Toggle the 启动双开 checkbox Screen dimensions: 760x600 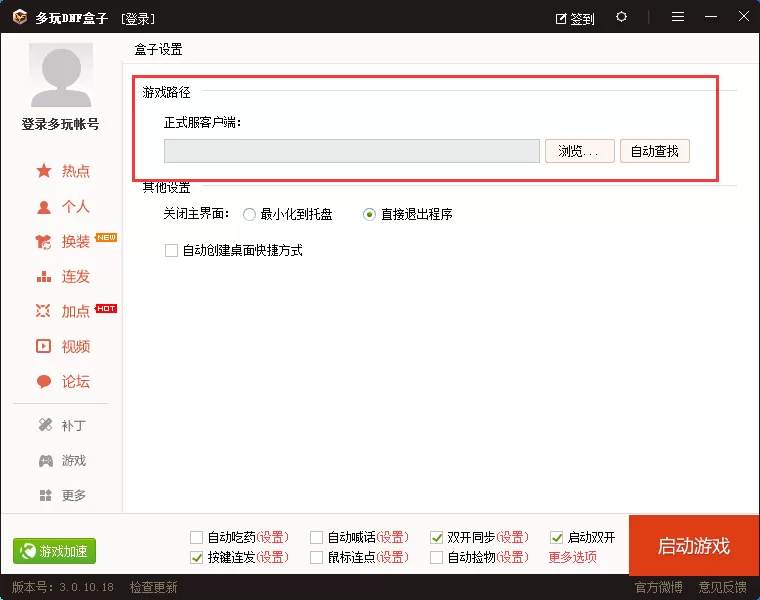click(556, 537)
